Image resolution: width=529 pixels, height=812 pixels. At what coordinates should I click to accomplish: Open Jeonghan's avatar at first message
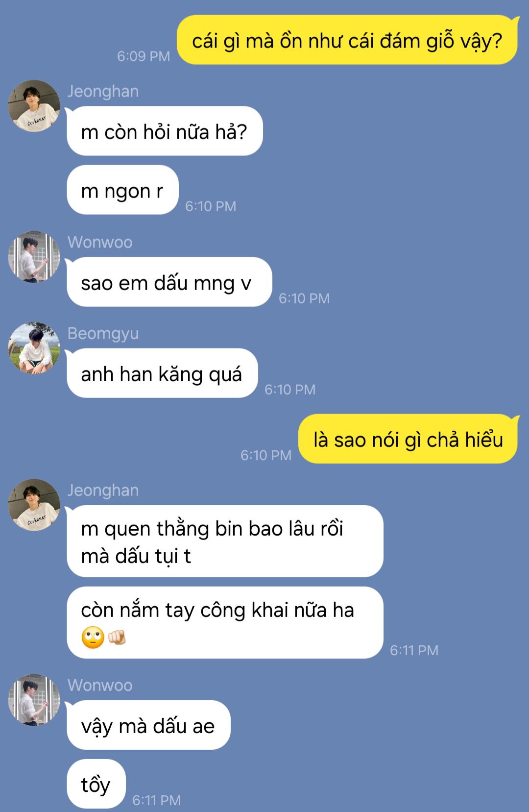34,106
